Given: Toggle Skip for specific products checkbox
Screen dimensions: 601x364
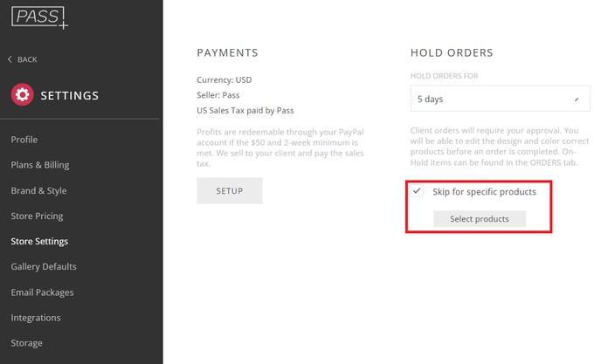Looking at the screenshot, I should click(x=418, y=191).
